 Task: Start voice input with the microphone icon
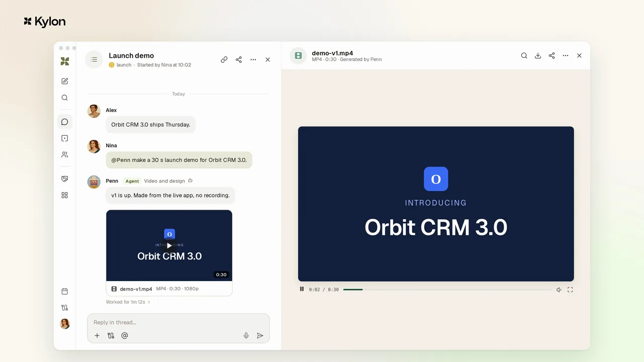click(246, 335)
